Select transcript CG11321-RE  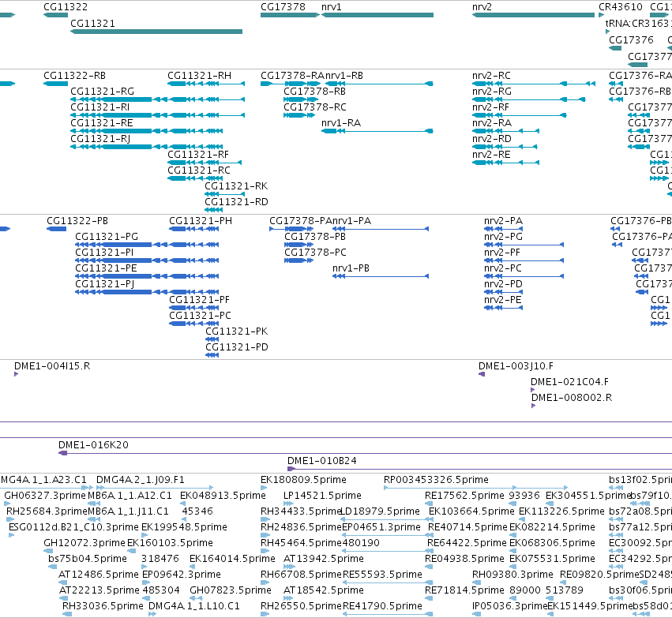(102, 123)
